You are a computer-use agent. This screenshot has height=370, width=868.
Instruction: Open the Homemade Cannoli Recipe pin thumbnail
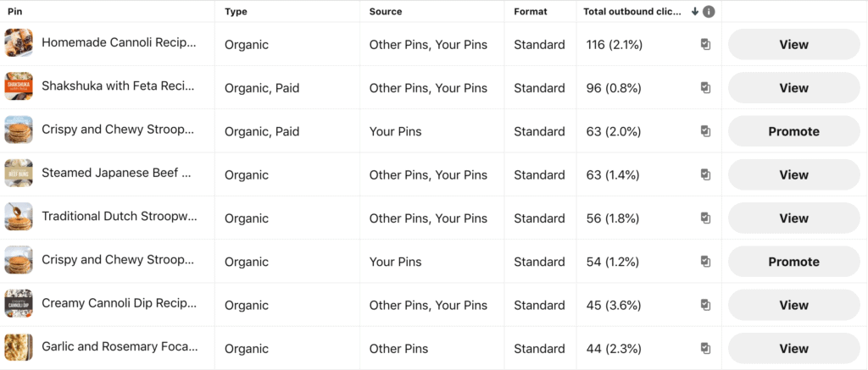point(19,43)
